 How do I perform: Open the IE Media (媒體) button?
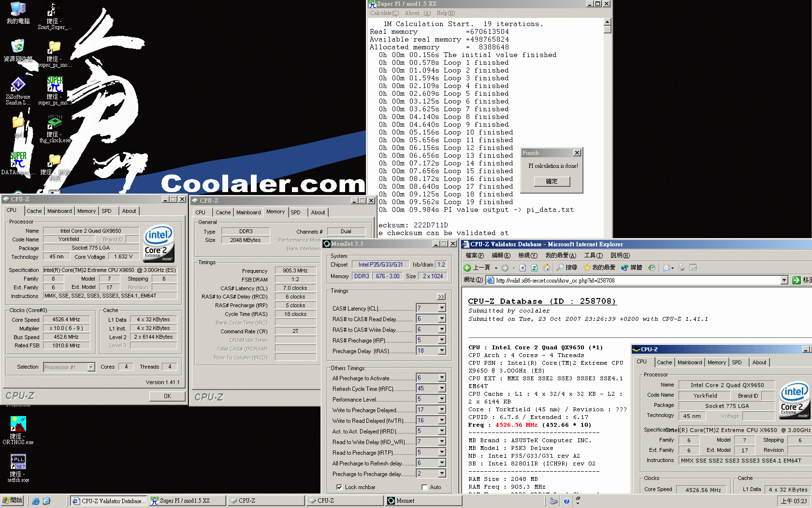pos(632,268)
